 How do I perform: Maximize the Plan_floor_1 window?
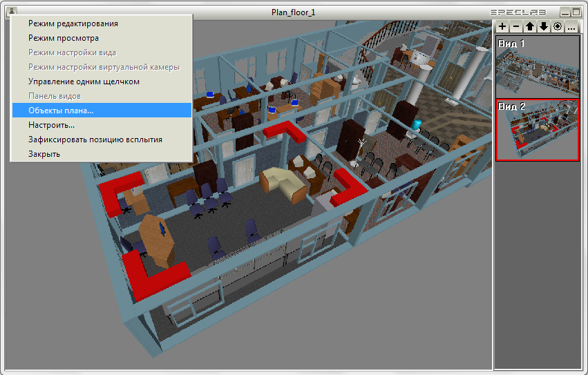tap(576, 12)
